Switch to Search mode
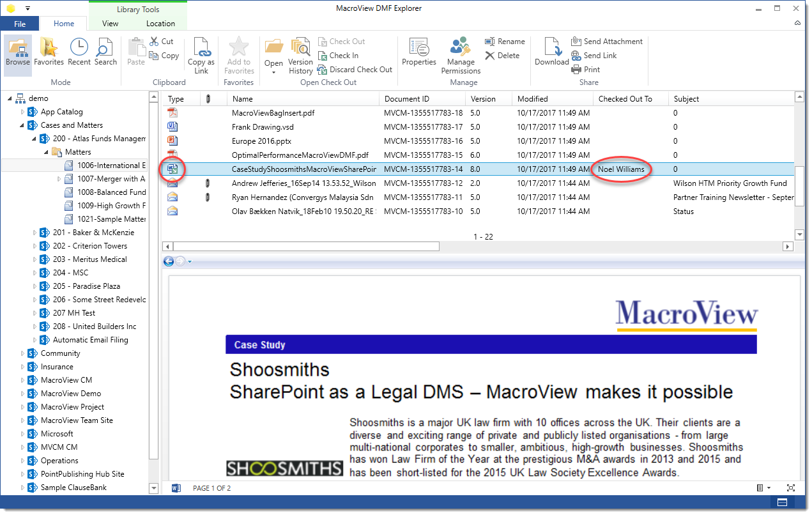The image size is (812, 515). (105, 52)
